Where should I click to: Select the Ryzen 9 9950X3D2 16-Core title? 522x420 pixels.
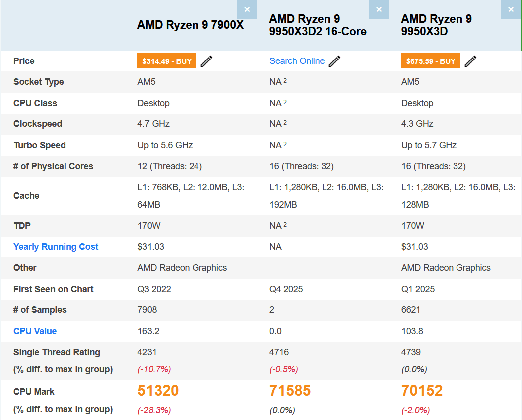tap(318, 25)
